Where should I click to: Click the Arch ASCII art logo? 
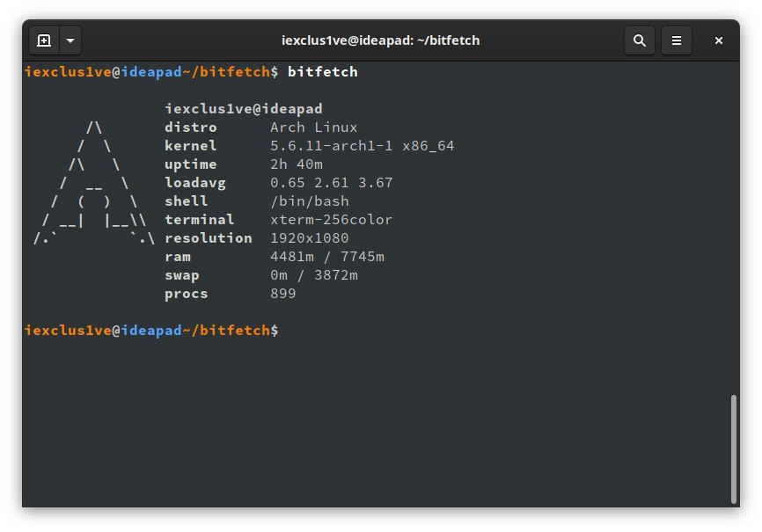pos(94,183)
